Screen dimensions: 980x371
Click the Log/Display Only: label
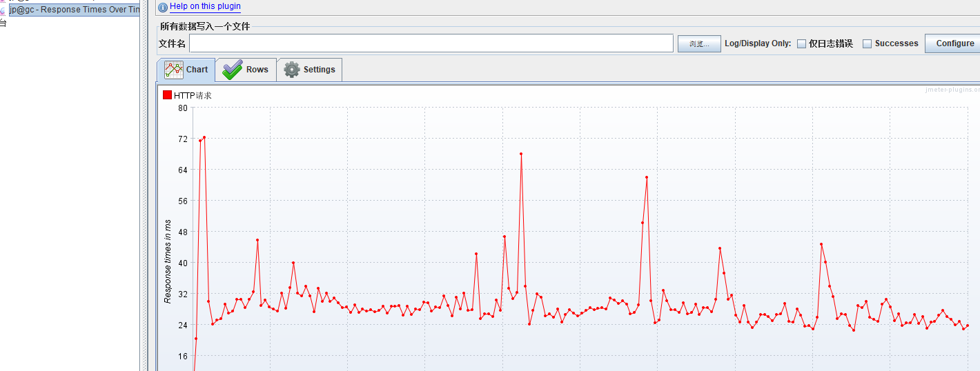coord(758,43)
